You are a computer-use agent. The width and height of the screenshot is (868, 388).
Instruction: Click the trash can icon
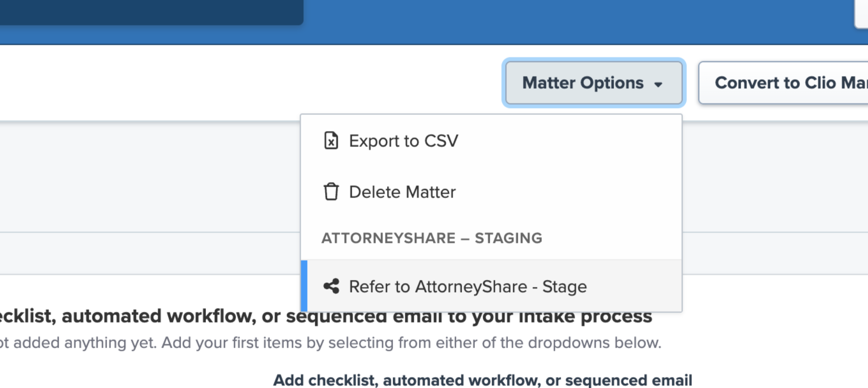(x=331, y=192)
